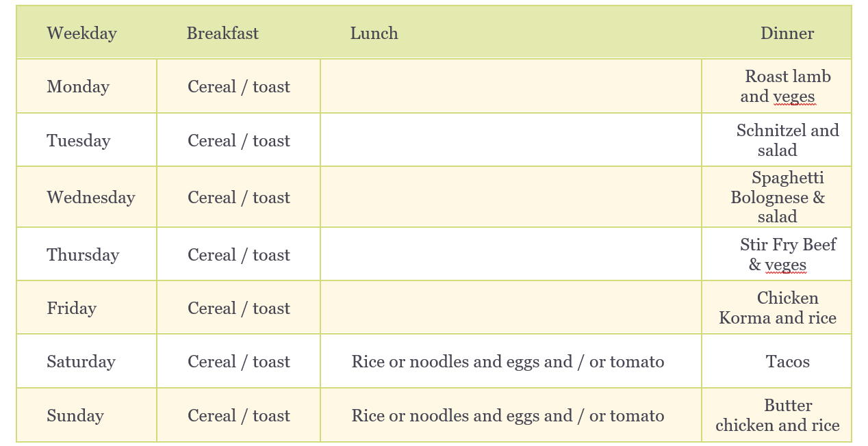Select Spaghetti Bolognese & salad dinner cell
This screenshot has height=446, width=868.
(777, 197)
